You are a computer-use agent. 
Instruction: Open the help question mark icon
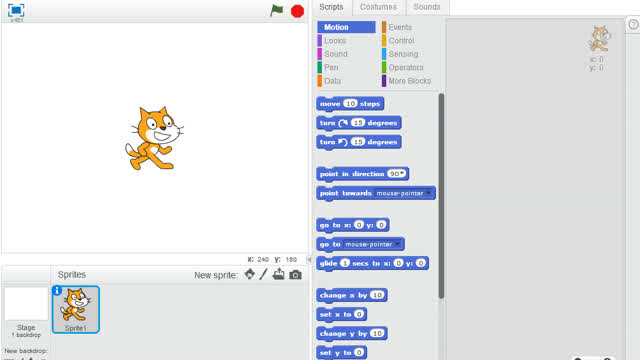(x=633, y=24)
